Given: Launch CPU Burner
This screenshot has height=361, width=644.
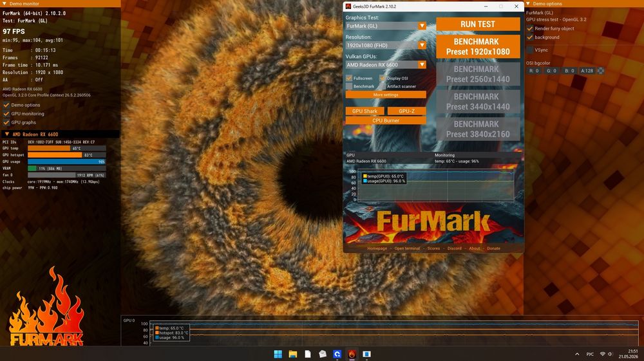Looking at the screenshot, I should pos(386,120).
